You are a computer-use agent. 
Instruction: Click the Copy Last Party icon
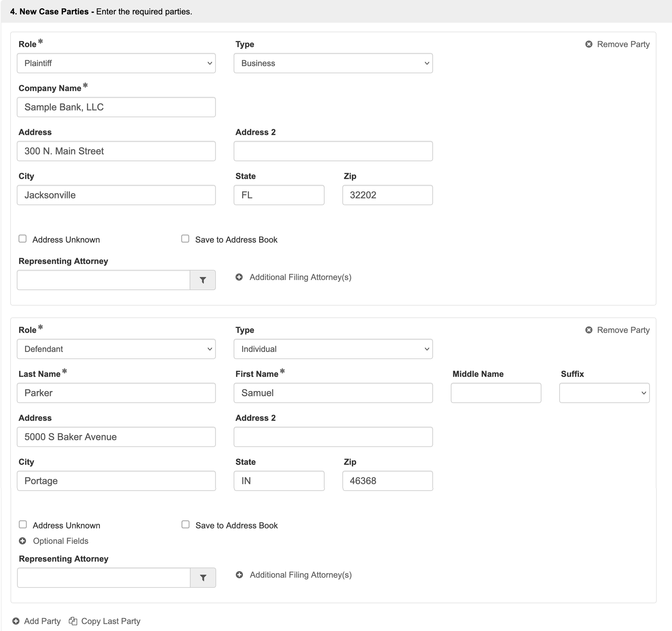pos(73,621)
